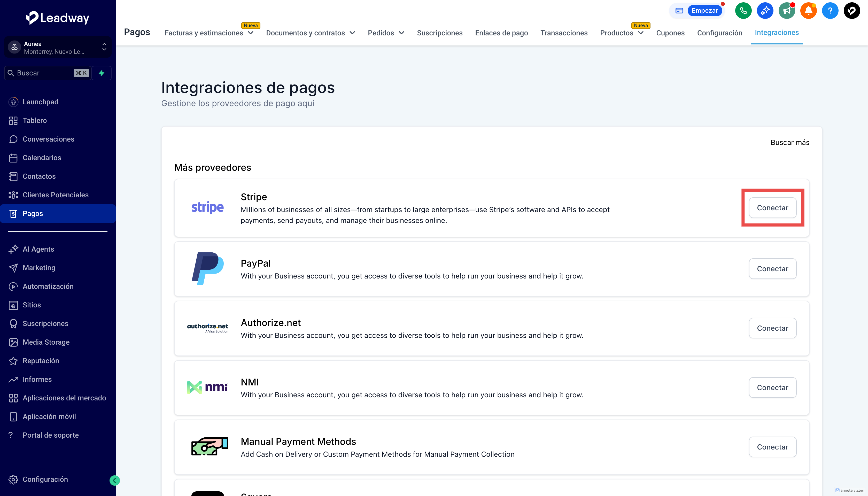This screenshot has height=496, width=868.
Task: Click the green phone call icon
Action: point(743,11)
